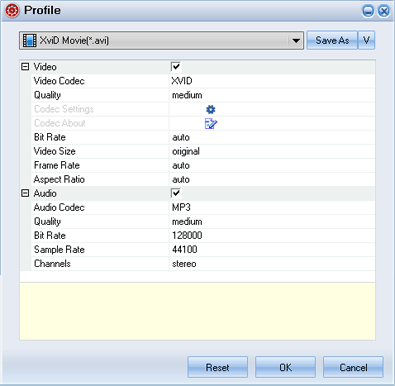Select Sample Rate value 44100
This screenshot has width=395, height=386.
[185, 249]
